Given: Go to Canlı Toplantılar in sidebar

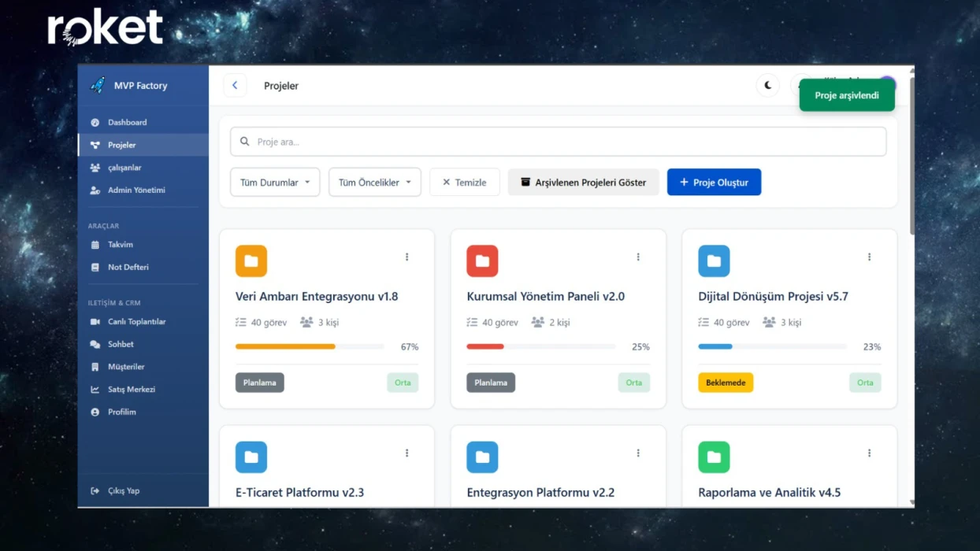Looking at the screenshot, I should [136, 322].
